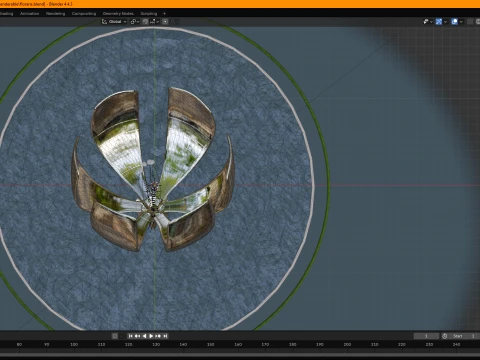
Task: Click frame 240 on timeline ruler
Action: coord(457,344)
